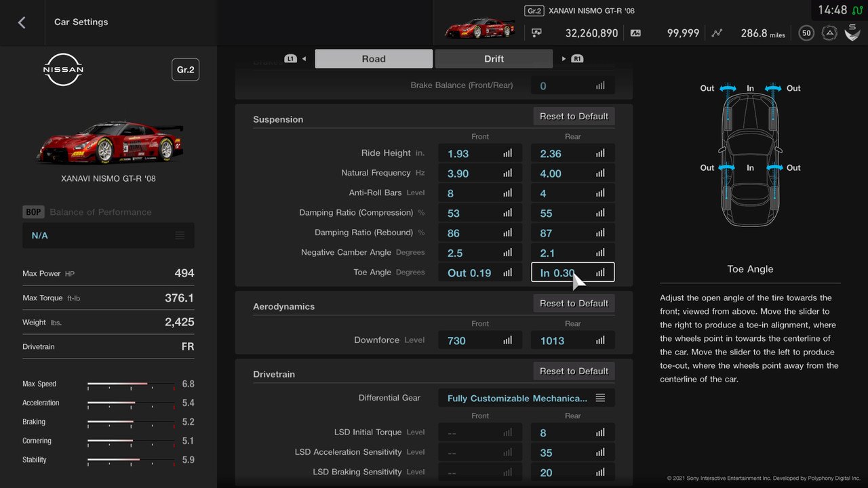
Task: Open rear Compression Damping value 55
Action: (573, 213)
